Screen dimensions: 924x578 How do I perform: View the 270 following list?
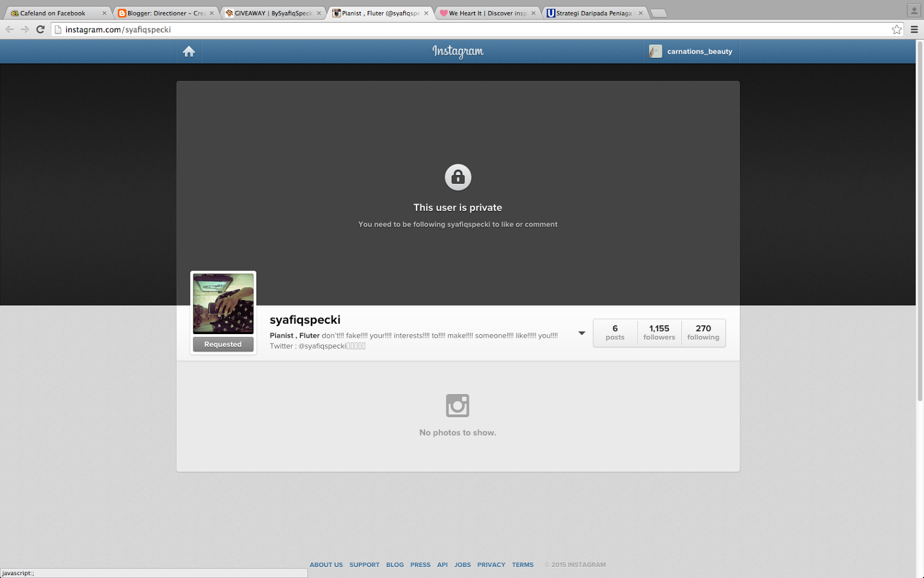703,333
